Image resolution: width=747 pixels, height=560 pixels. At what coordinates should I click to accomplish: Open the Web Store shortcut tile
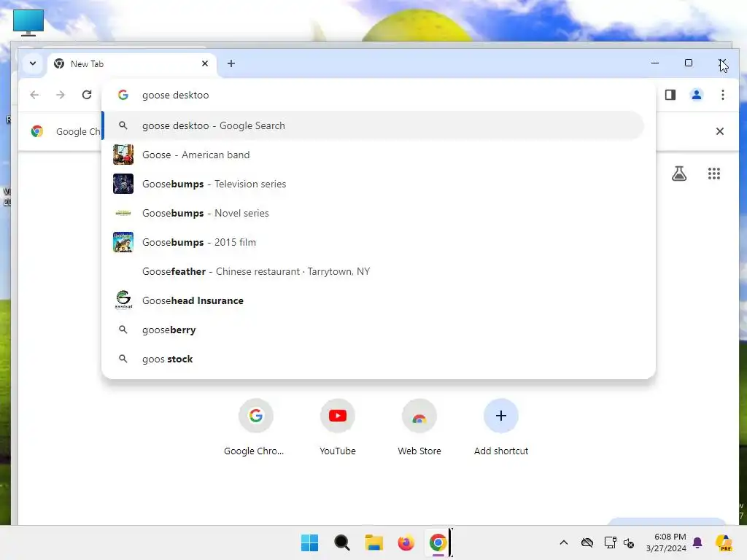[419, 427]
